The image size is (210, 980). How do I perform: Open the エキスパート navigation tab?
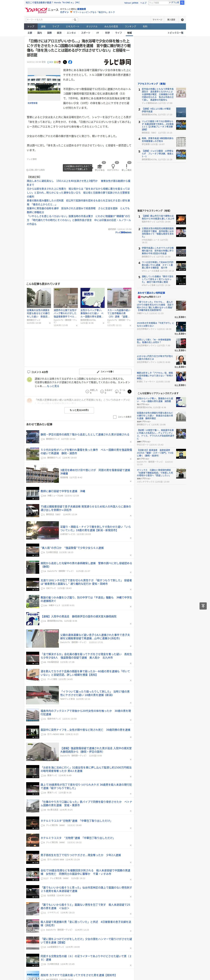click(72, 27)
